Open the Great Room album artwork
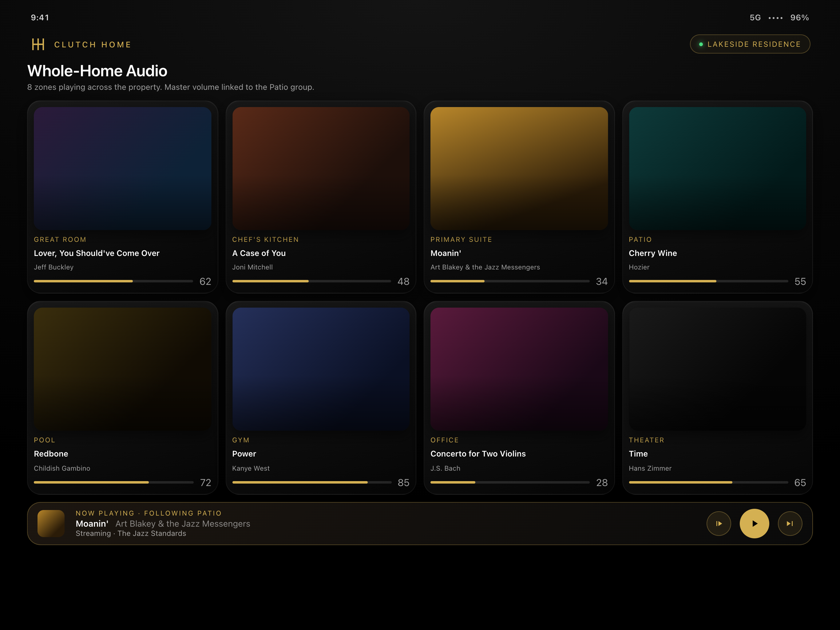Image resolution: width=840 pixels, height=630 pixels. coord(122,168)
